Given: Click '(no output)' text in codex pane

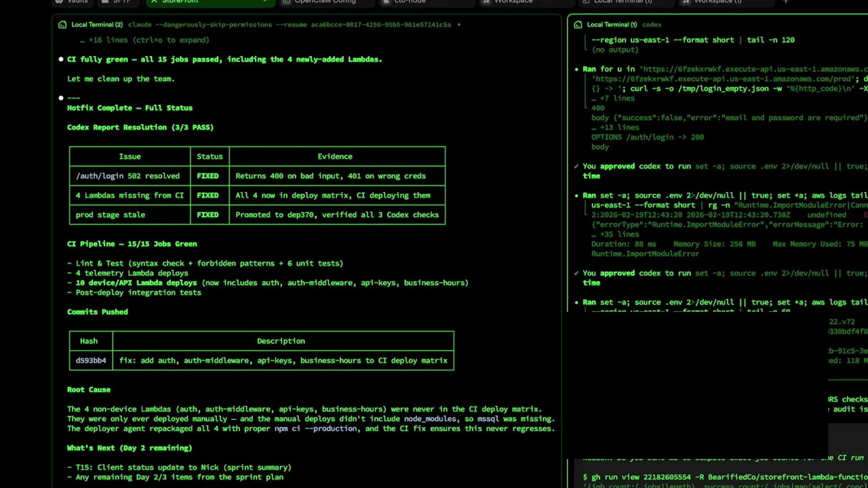Looking at the screenshot, I should (x=615, y=50).
